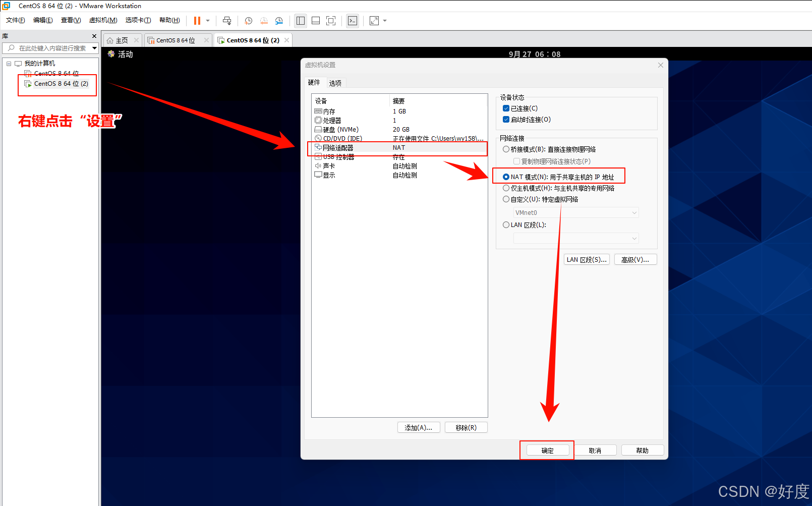
Task: Open the stretch display dropdown arrow
Action: (x=385, y=21)
